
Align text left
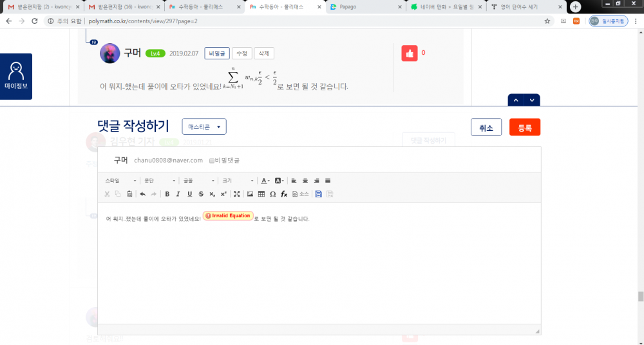[294, 181]
